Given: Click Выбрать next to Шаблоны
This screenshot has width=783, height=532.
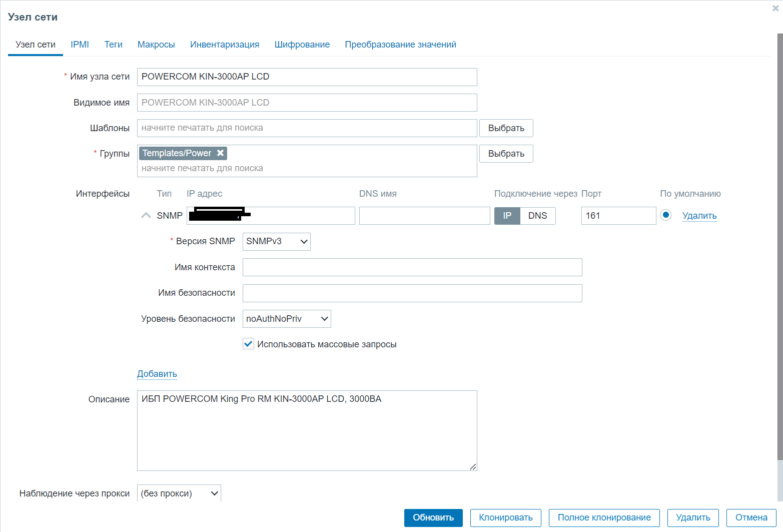Looking at the screenshot, I should click(506, 128).
